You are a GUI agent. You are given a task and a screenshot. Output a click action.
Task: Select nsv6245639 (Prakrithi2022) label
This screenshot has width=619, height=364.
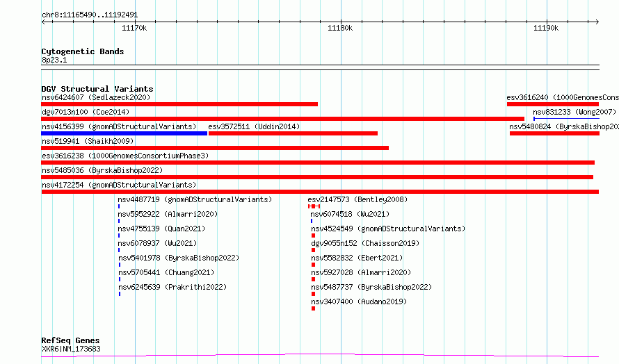click(172, 287)
